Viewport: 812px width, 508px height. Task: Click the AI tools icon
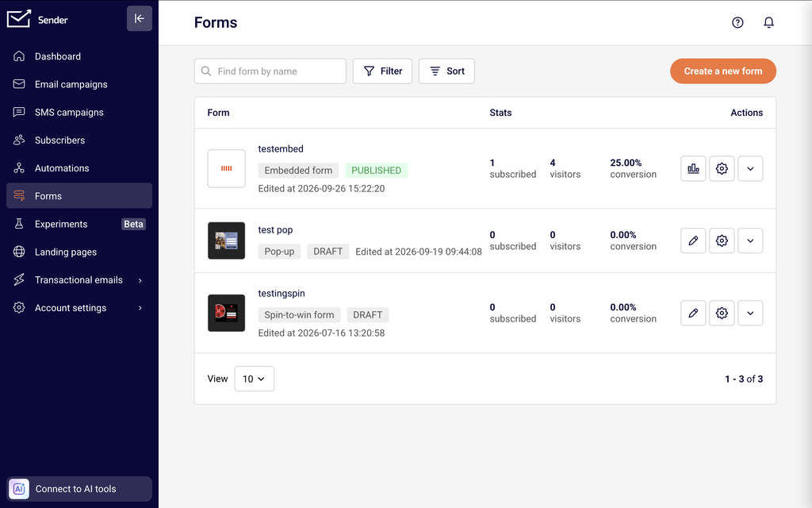click(19, 489)
